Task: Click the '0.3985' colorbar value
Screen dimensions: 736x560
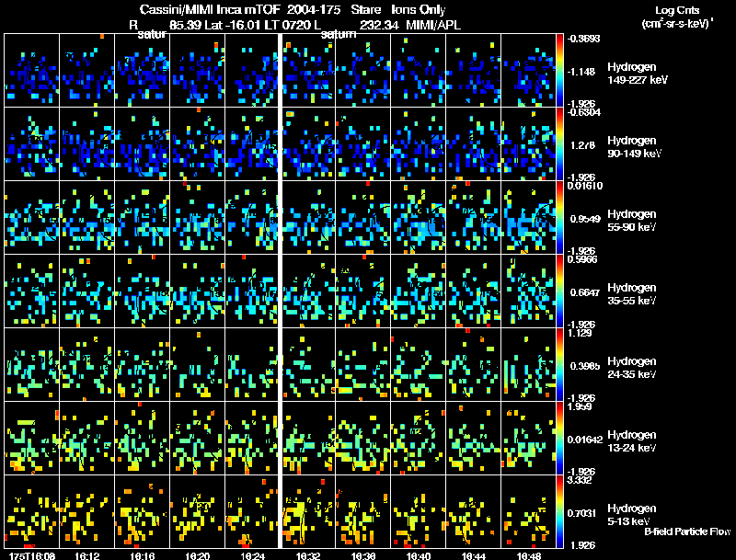Action: point(585,366)
